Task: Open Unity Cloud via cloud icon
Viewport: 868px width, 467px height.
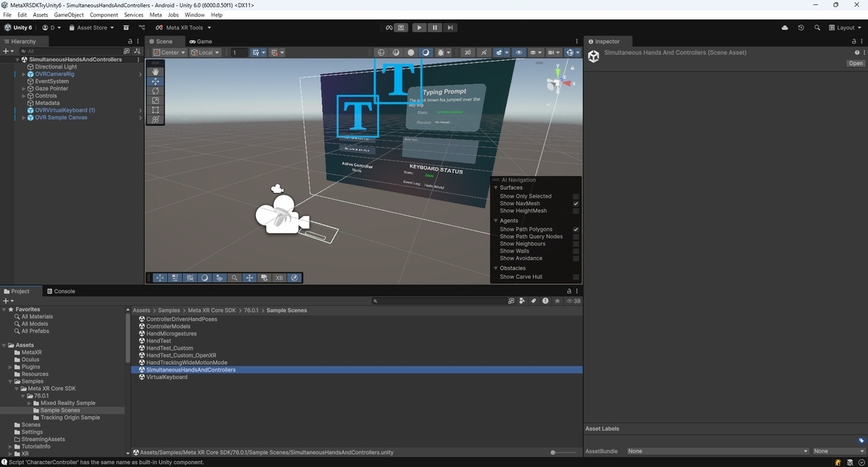Action: [785, 28]
